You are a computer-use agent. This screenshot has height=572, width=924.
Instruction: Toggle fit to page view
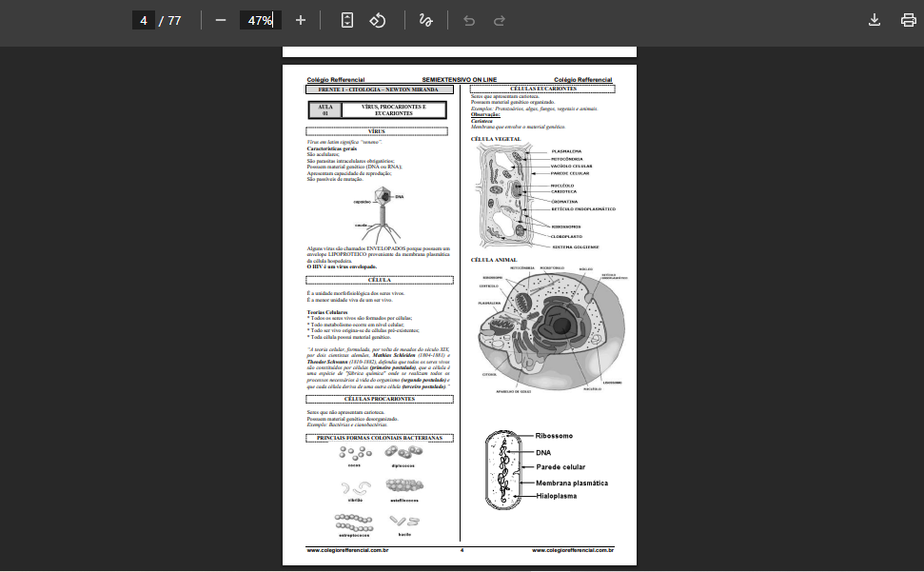(x=347, y=20)
